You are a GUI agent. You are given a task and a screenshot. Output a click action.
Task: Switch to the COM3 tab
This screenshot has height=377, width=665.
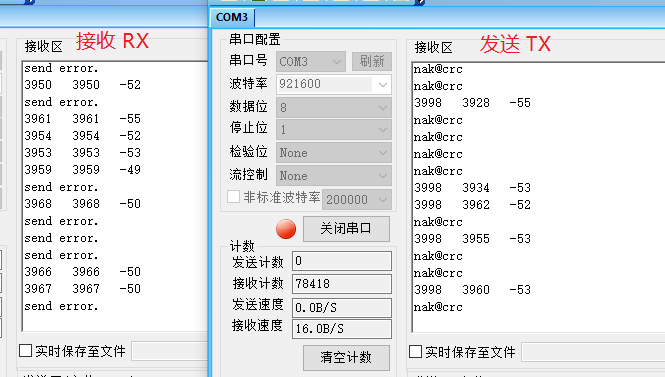tap(232, 17)
